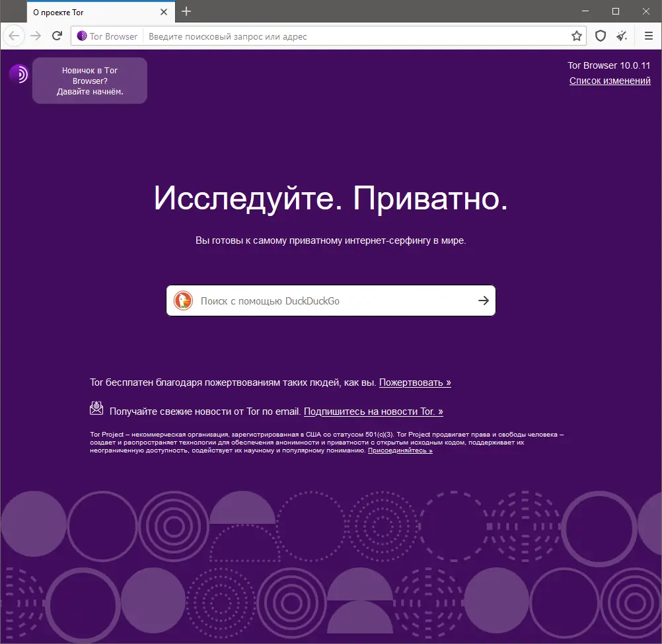
Task: Open the 'Список изменений' link
Action: pos(610,80)
